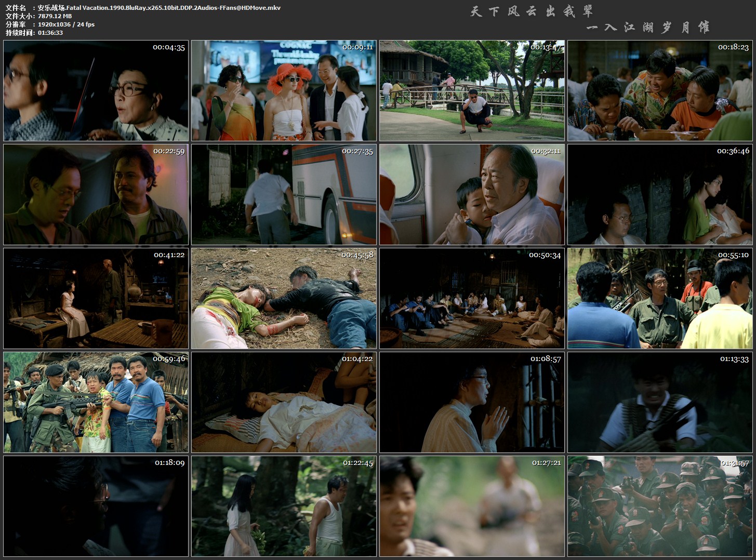Viewport: 756px width, 560px height.
Task: Click the 01:08:57 thumbnail
Action: click(472, 402)
